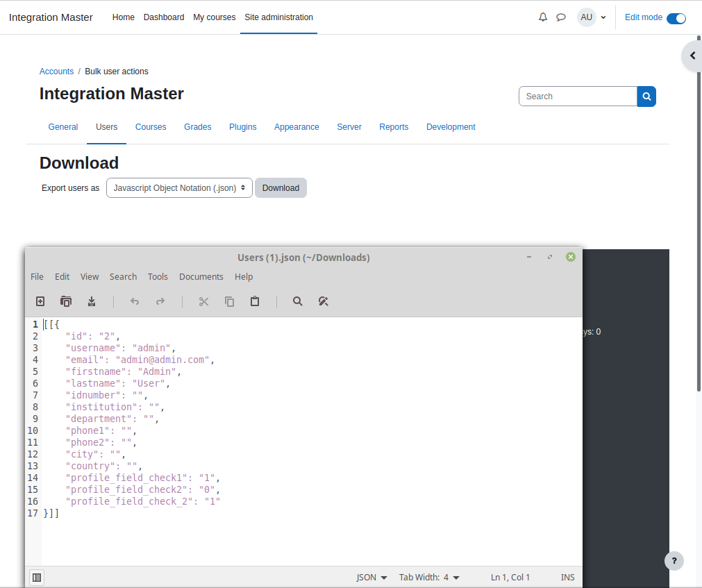
Task: Open the messaging drawer speech bubble
Action: point(561,17)
